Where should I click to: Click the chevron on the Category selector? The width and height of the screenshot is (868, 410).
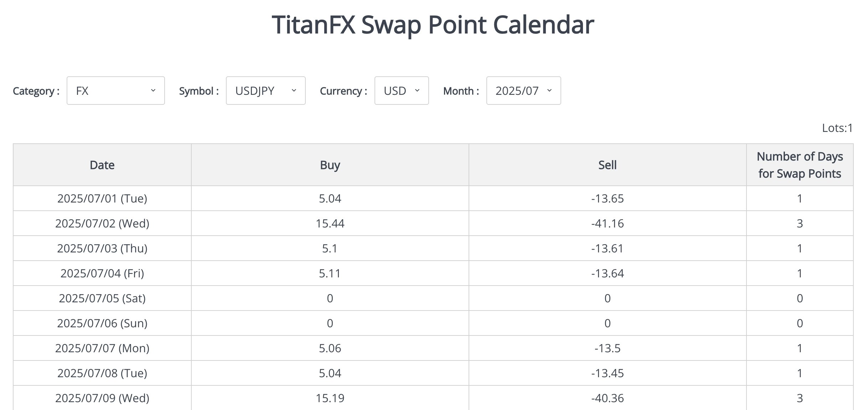click(154, 91)
